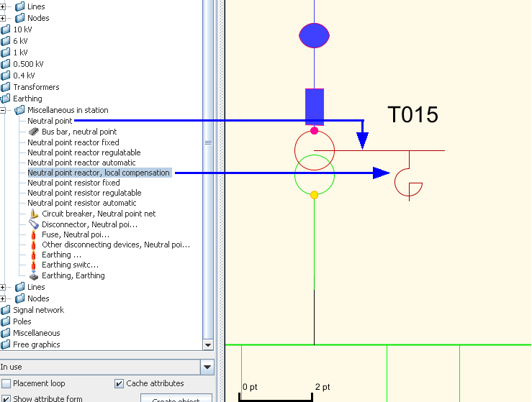Choose the Earthing switch icon
The image size is (532, 402).
coord(33,265)
